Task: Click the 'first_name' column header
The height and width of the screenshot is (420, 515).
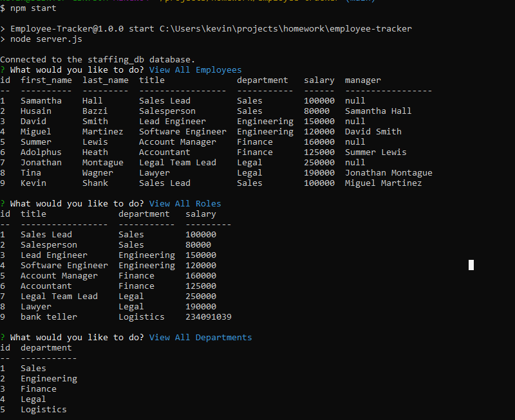Action: [x=46, y=80]
